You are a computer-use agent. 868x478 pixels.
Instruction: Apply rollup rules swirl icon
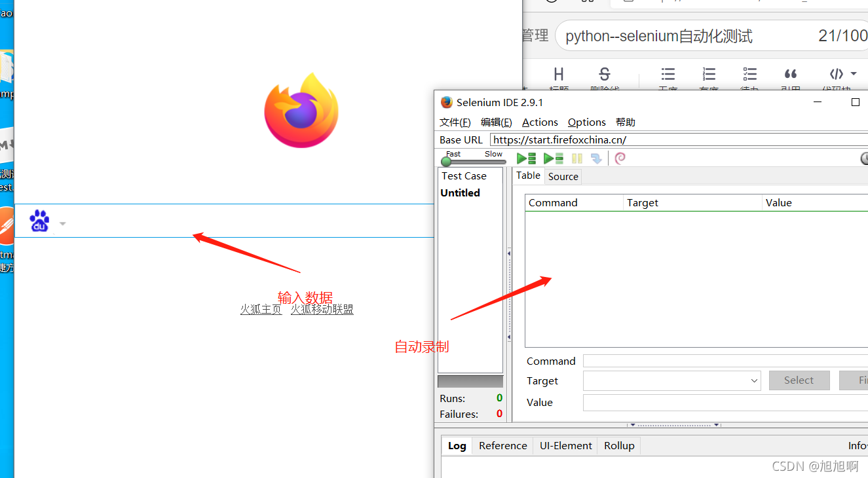pyautogui.click(x=620, y=158)
